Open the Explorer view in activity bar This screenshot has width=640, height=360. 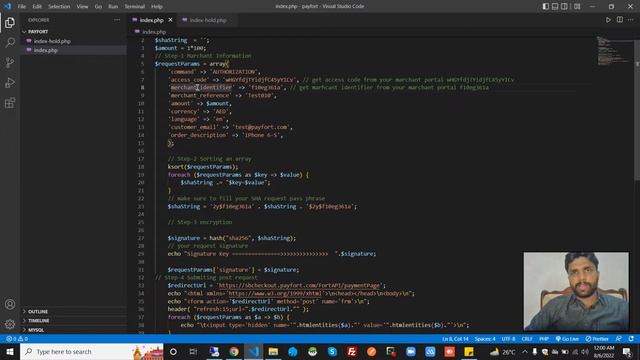(10, 22)
